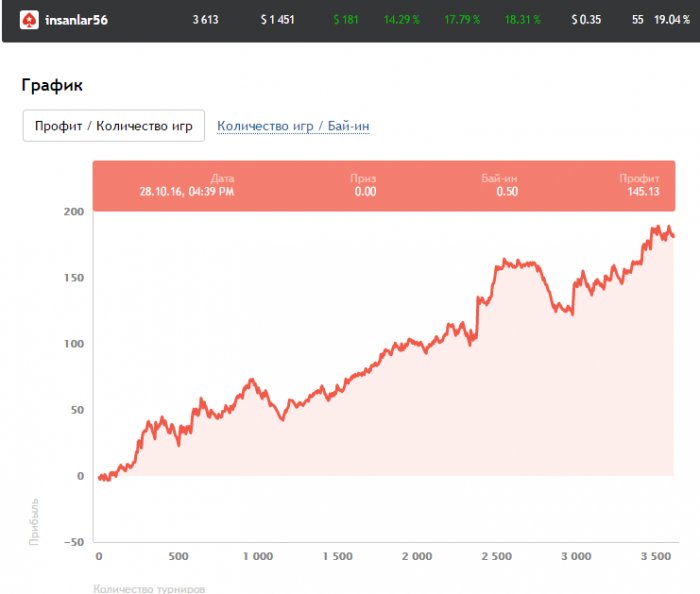Screen dimensions: 700x594
Task: Click the Бай-ин 0.50 tooltip field
Action: (500, 186)
